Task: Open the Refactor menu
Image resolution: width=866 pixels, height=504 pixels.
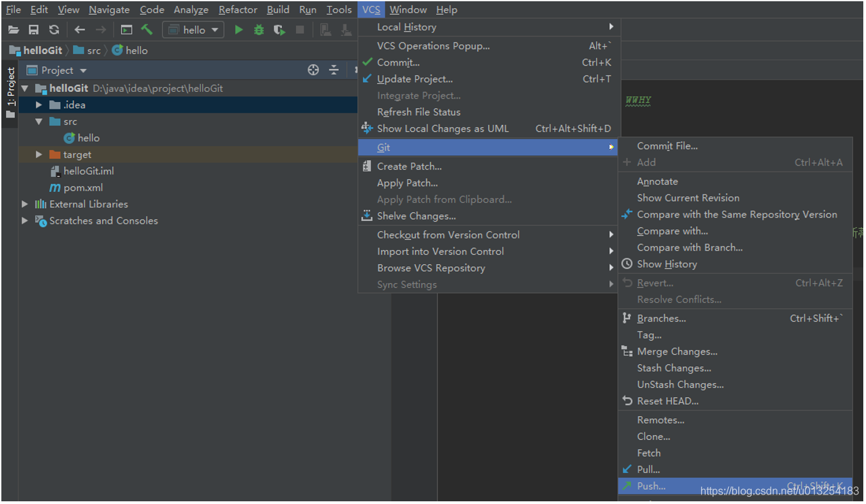Action: pyautogui.click(x=238, y=9)
